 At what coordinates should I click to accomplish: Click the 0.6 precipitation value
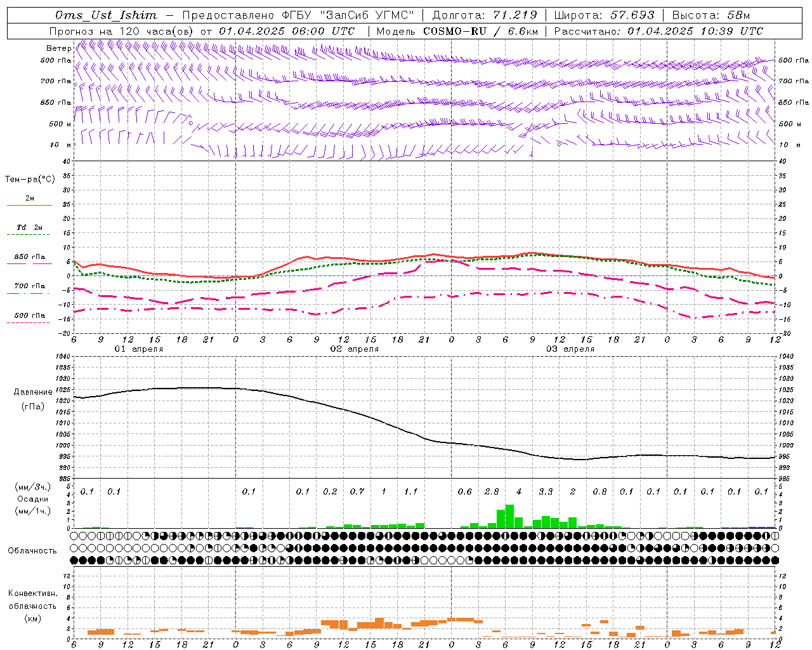(x=465, y=491)
